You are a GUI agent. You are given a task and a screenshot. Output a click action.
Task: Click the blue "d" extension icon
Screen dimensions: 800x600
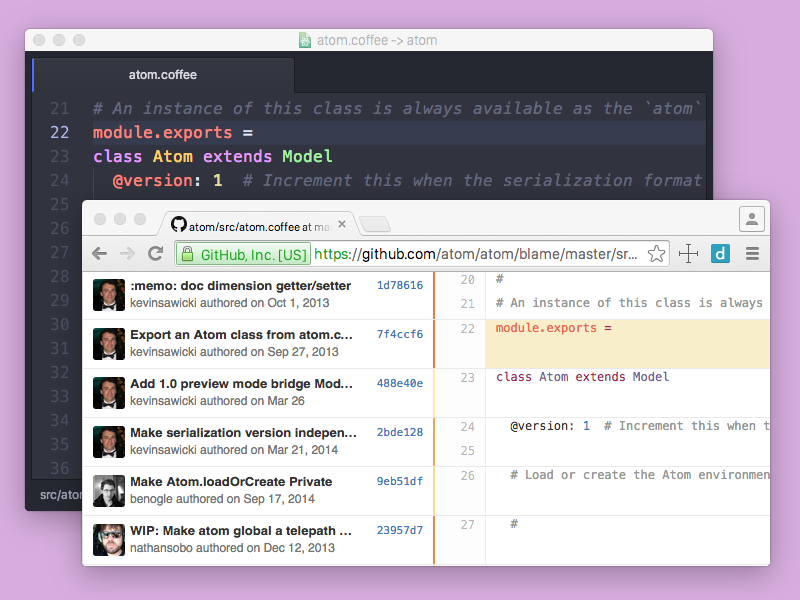(x=720, y=254)
